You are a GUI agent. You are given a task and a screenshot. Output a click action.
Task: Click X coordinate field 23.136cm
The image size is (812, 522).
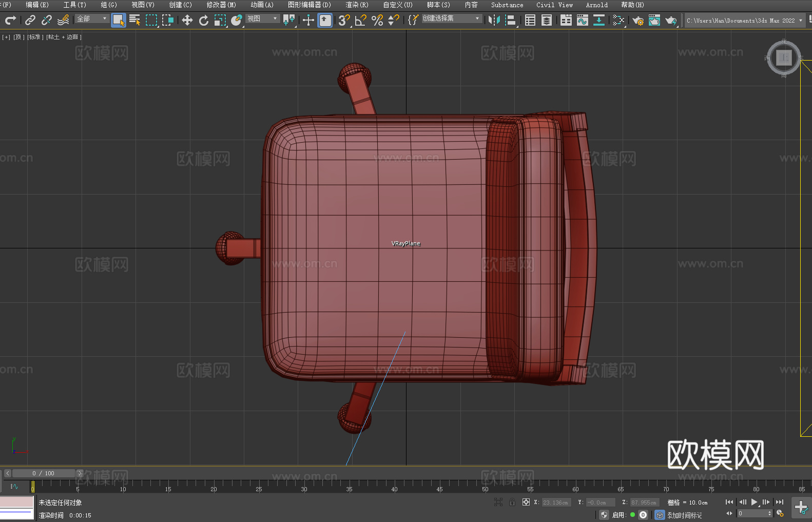point(556,502)
